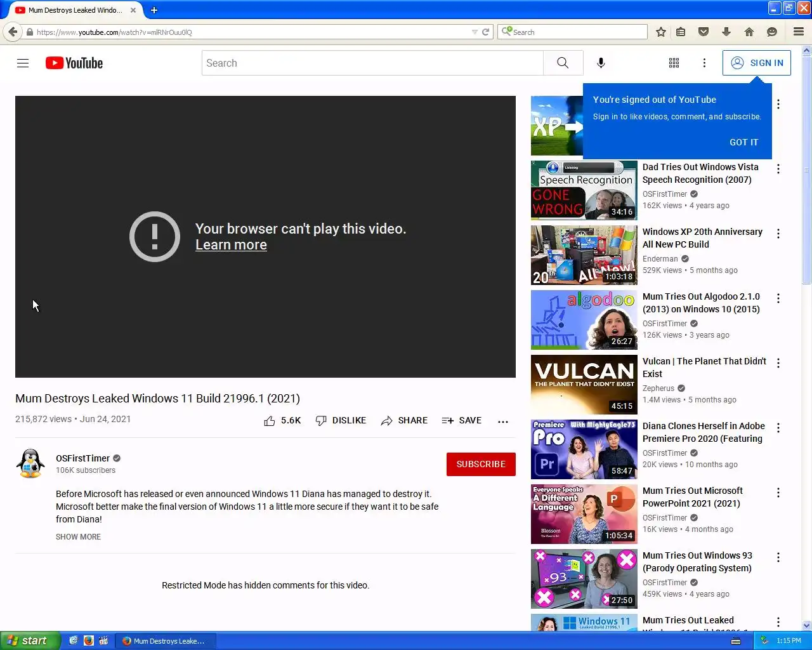
Task: Close the Mum Destroys Leaked Windows tab
Action: click(x=133, y=10)
